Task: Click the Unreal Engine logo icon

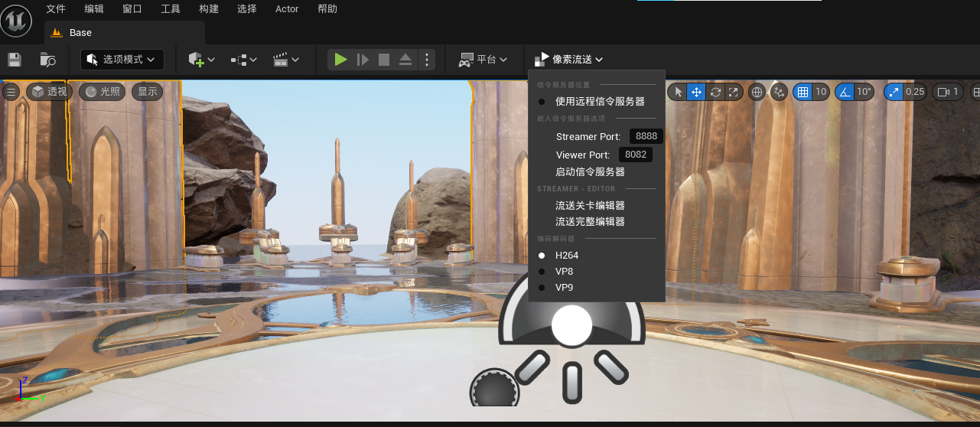Action: 16,20
